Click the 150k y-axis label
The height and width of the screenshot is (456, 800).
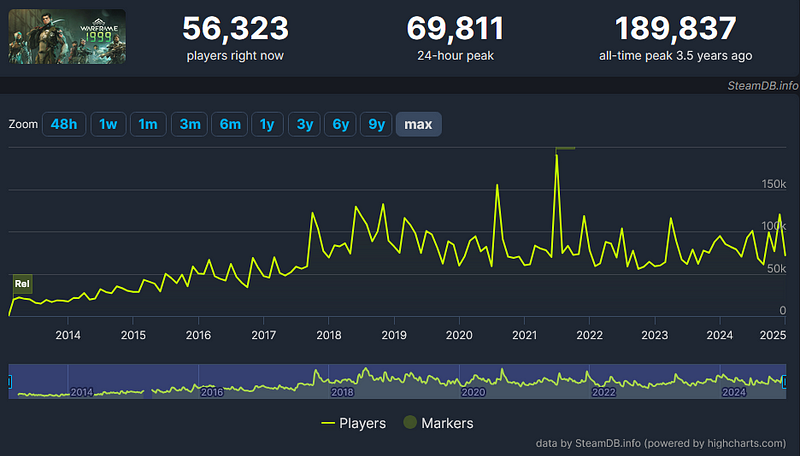coord(773,184)
